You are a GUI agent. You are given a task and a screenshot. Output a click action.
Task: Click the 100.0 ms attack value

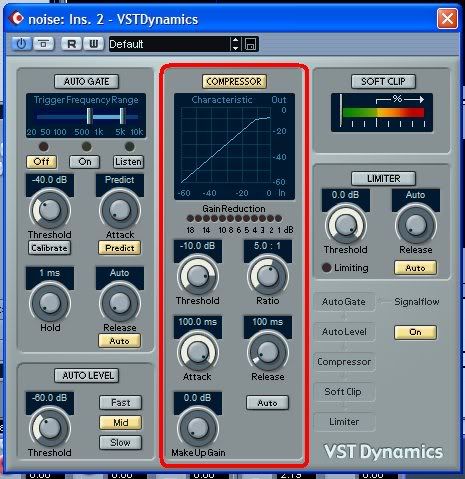point(198,322)
